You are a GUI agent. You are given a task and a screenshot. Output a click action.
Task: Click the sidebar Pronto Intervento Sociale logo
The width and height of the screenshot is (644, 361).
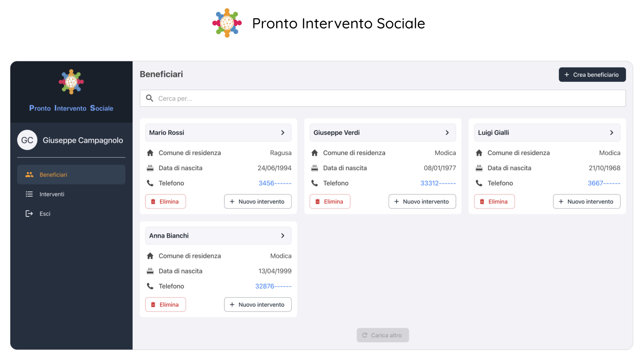[x=71, y=82]
